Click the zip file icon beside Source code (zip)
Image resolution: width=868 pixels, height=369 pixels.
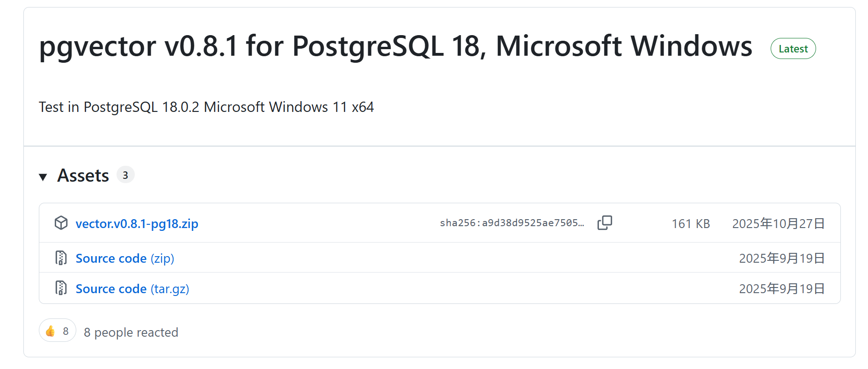pyautogui.click(x=61, y=258)
